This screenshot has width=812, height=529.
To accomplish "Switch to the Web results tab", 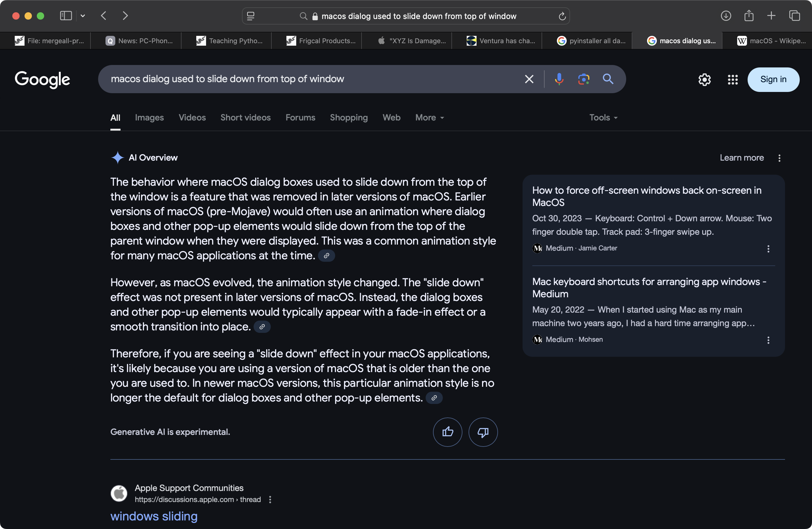I will tap(391, 118).
